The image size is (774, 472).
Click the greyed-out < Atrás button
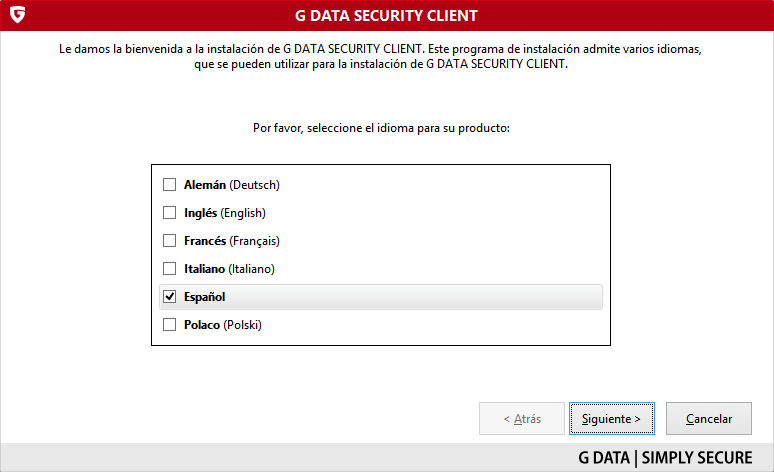[x=521, y=419]
